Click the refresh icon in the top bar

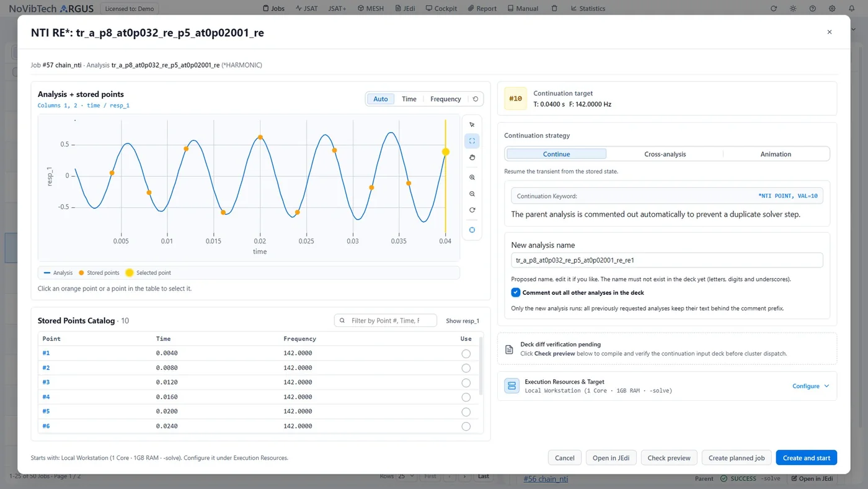(x=773, y=9)
